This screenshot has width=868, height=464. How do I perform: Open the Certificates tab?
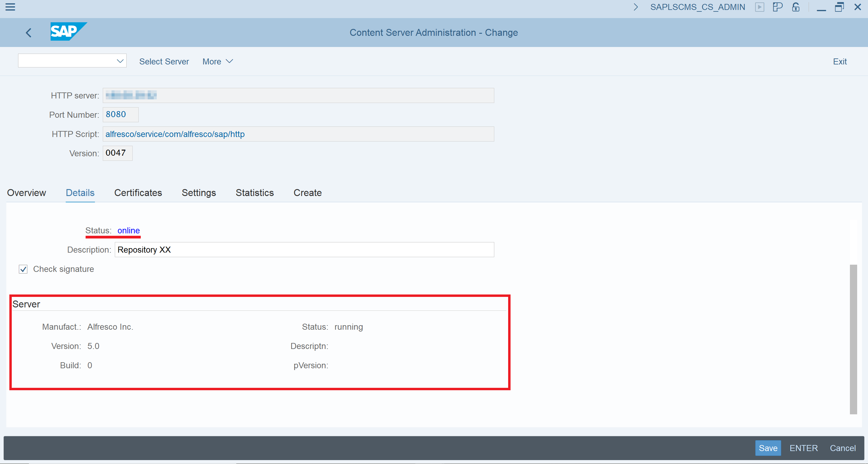coord(138,193)
